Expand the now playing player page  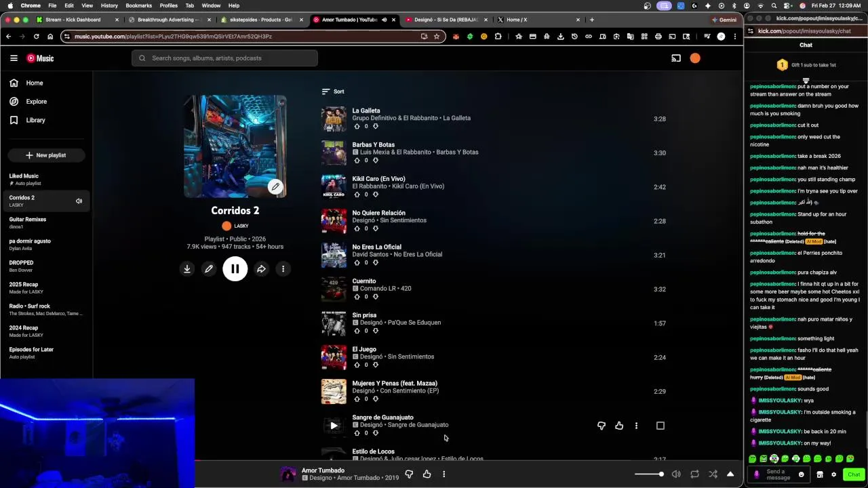click(730, 474)
